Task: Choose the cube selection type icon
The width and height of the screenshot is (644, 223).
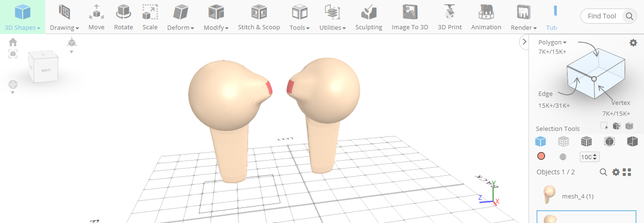Action: tap(616, 126)
